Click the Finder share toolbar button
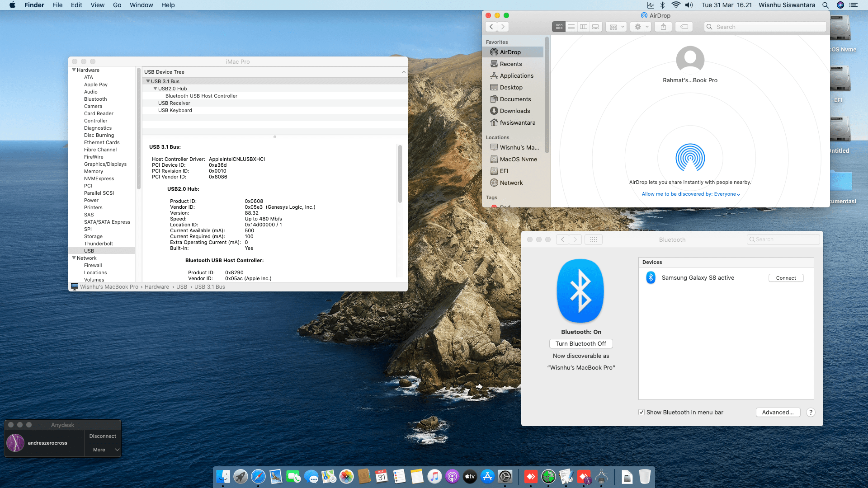 coord(663,27)
